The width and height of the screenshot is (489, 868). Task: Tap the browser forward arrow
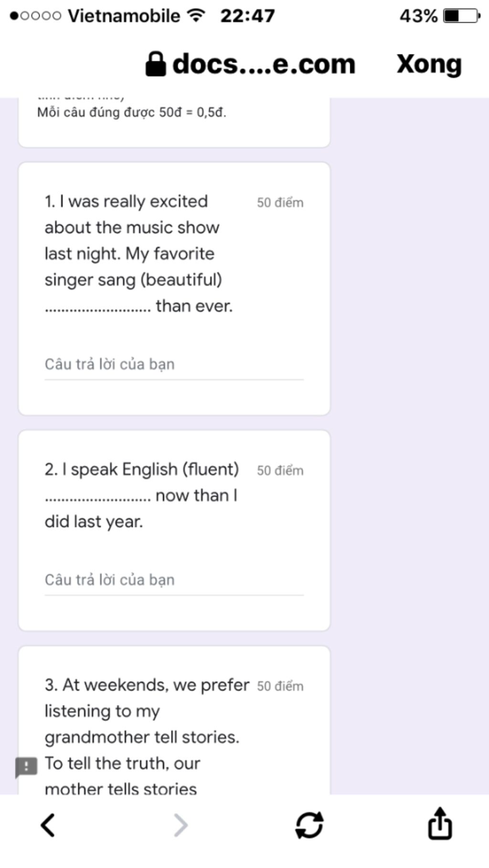[x=181, y=825]
